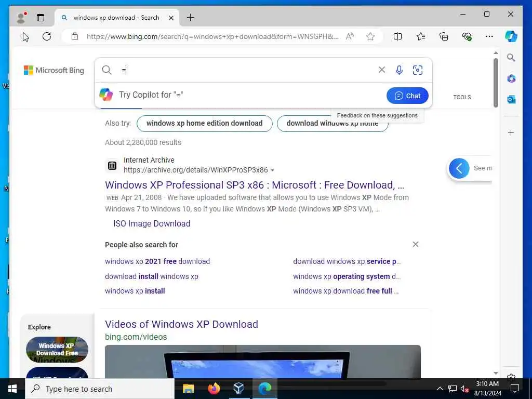This screenshot has height=399, width=532.
Task: Open Settings and more menu
Action: [489, 36]
